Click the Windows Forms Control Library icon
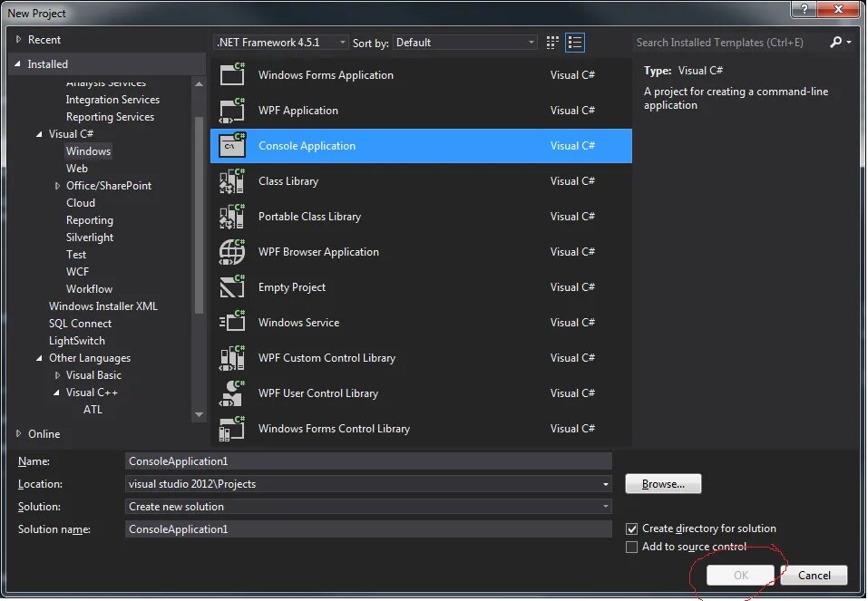868x601 pixels. [x=232, y=429]
